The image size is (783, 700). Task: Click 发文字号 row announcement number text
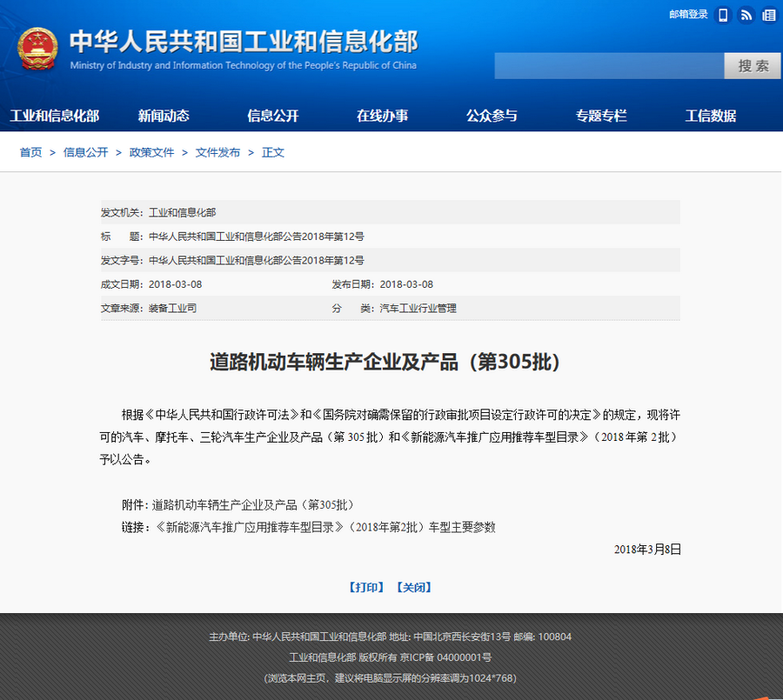[x=257, y=261]
